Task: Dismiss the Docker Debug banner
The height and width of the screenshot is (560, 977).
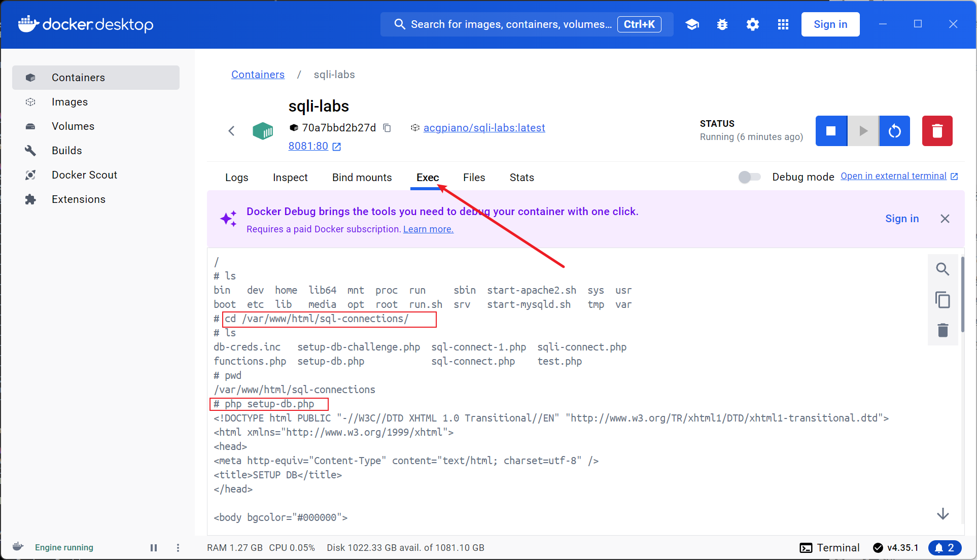Action: (x=945, y=219)
